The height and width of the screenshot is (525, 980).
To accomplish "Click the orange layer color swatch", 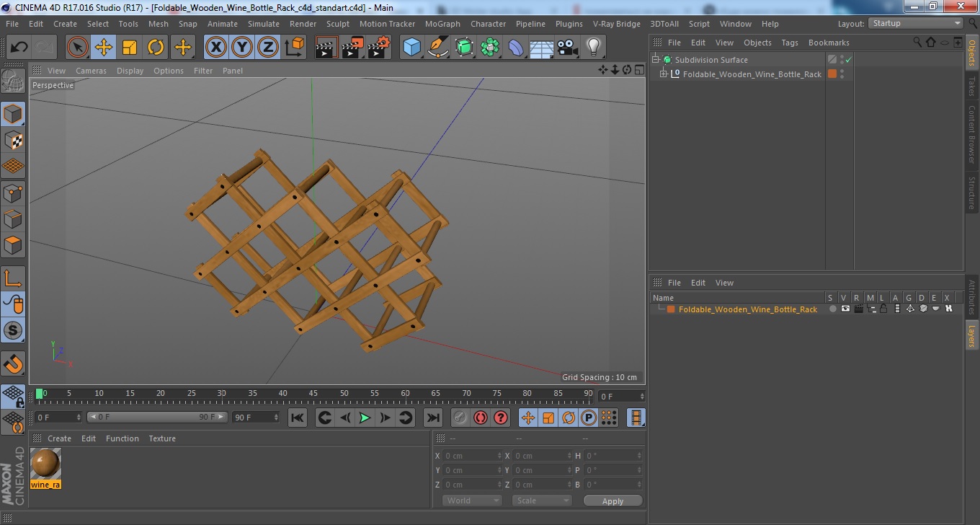I will coord(671,309).
